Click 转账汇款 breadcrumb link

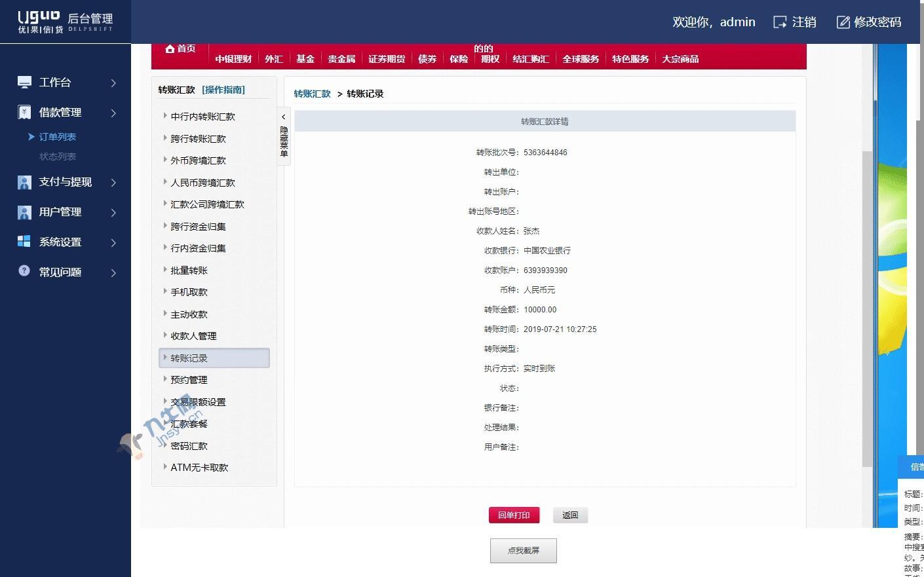pos(313,94)
